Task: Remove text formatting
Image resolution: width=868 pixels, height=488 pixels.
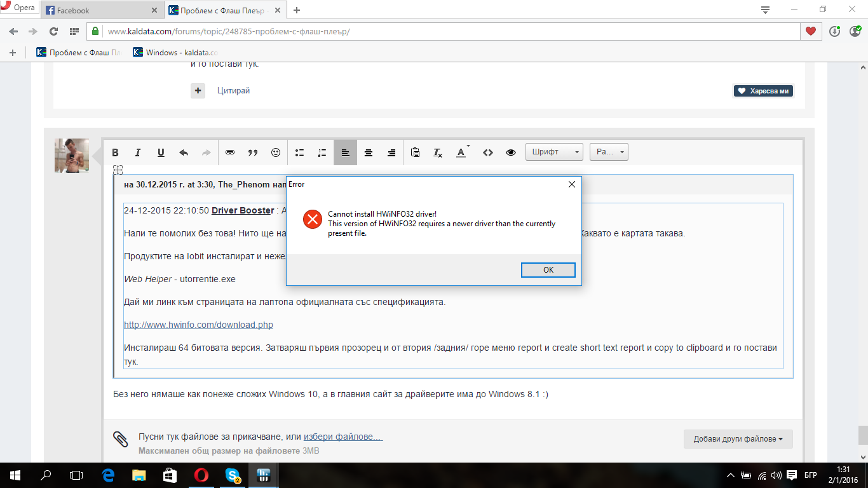Action: tap(437, 152)
